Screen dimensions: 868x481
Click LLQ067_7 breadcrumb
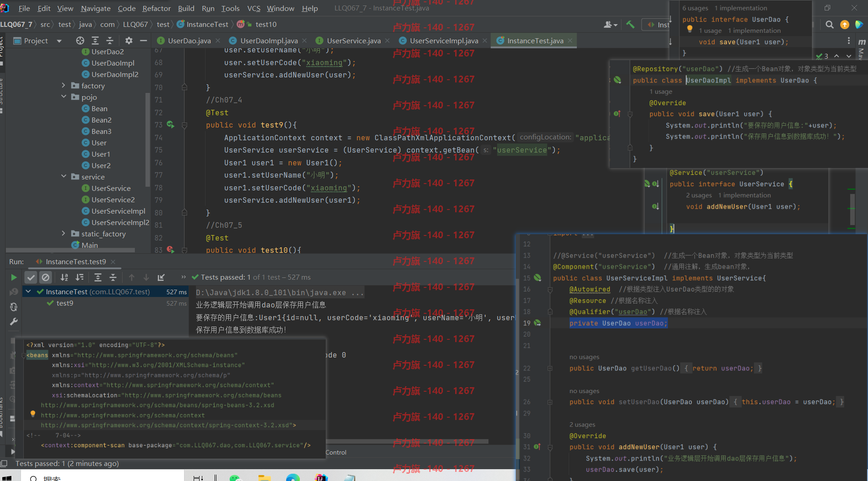16,25
